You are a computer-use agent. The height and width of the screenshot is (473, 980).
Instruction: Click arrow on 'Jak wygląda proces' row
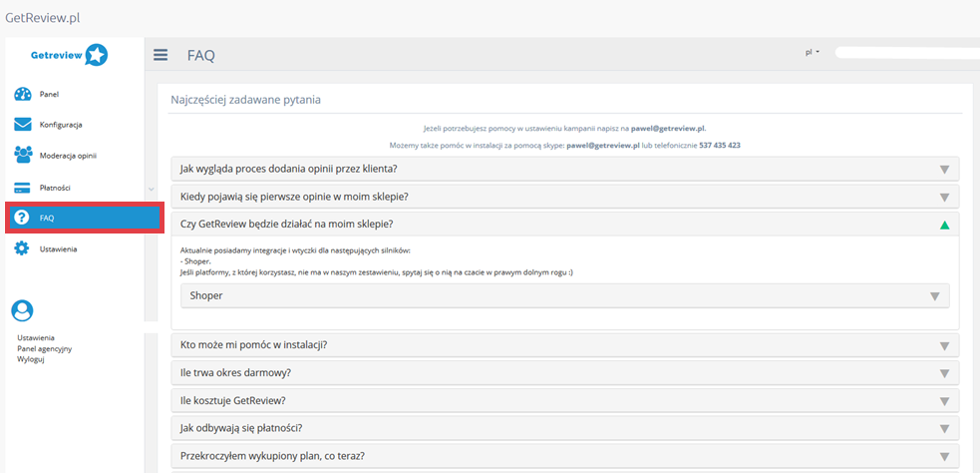944,170
